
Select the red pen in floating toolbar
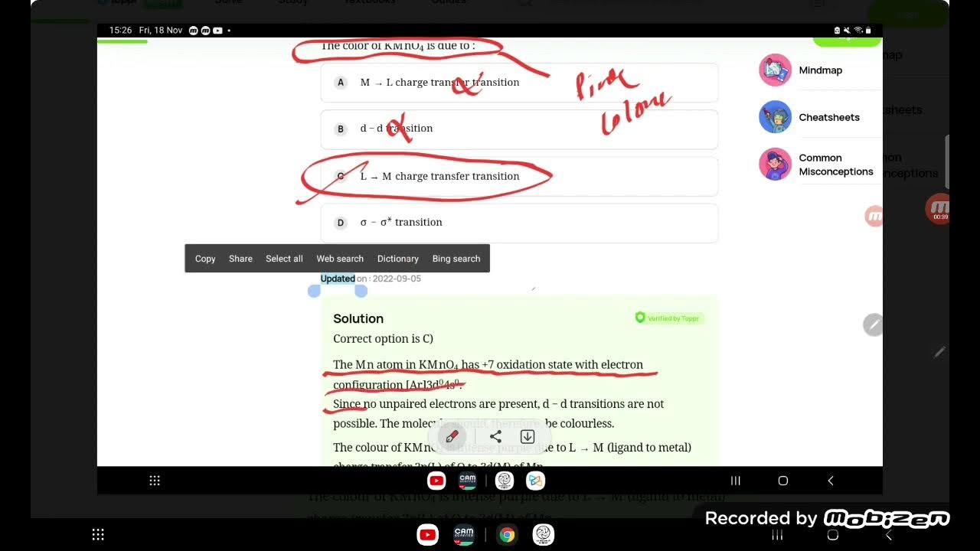(x=452, y=437)
